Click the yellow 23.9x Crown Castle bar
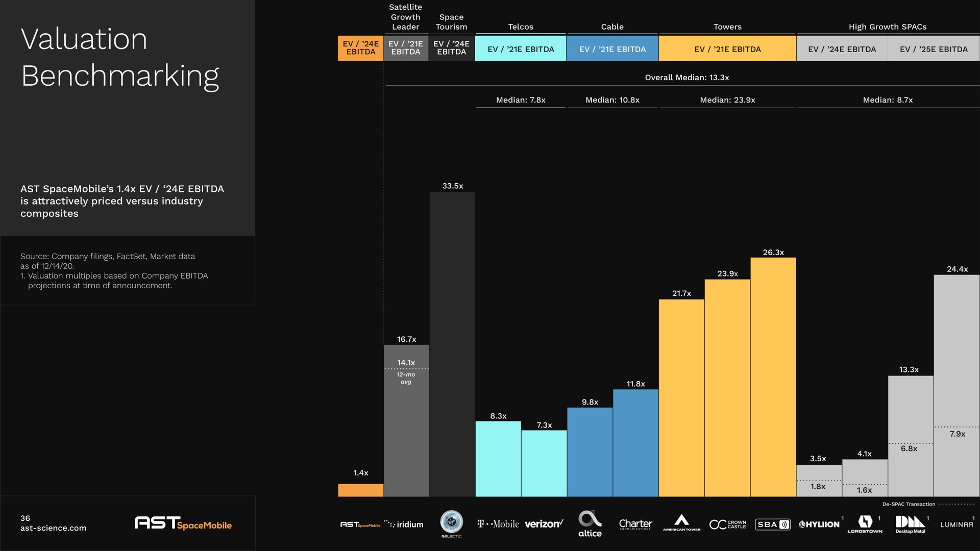This screenshot has width=980, height=551. [x=727, y=388]
